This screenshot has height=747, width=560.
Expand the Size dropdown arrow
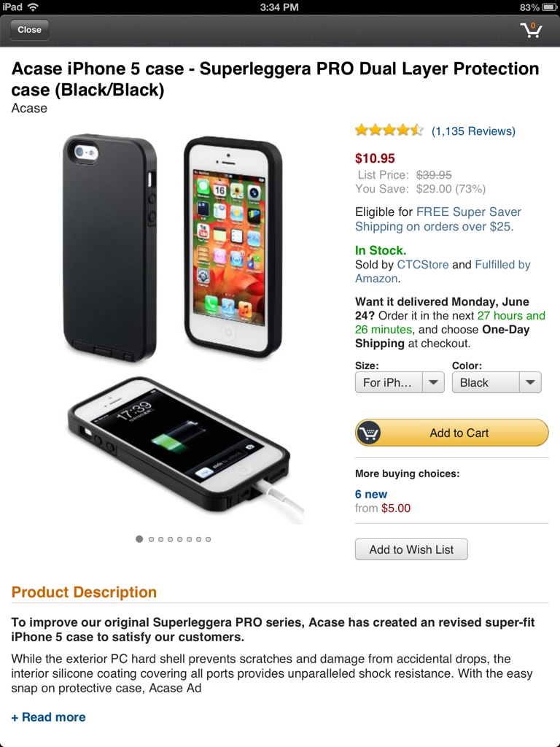click(x=433, y=382)
